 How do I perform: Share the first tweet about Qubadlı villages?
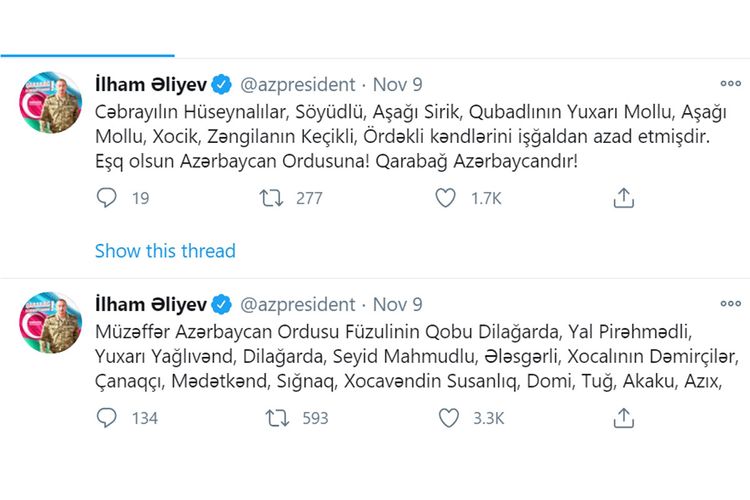[x=623, y=198]
